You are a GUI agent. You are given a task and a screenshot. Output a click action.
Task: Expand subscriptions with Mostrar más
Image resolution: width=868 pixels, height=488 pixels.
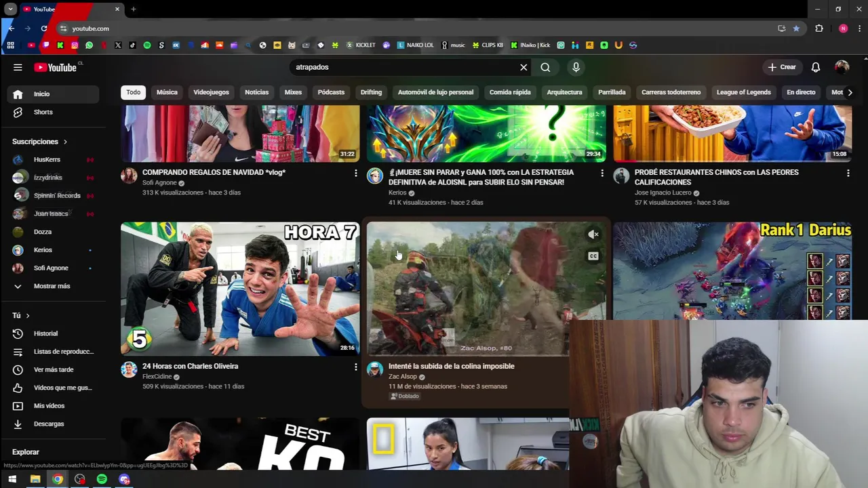point(54,286)
